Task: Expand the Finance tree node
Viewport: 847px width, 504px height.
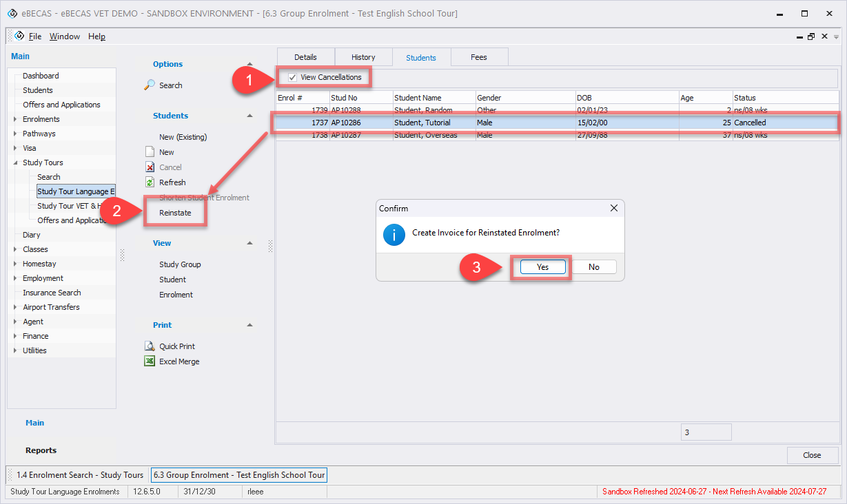Action: 15,336
